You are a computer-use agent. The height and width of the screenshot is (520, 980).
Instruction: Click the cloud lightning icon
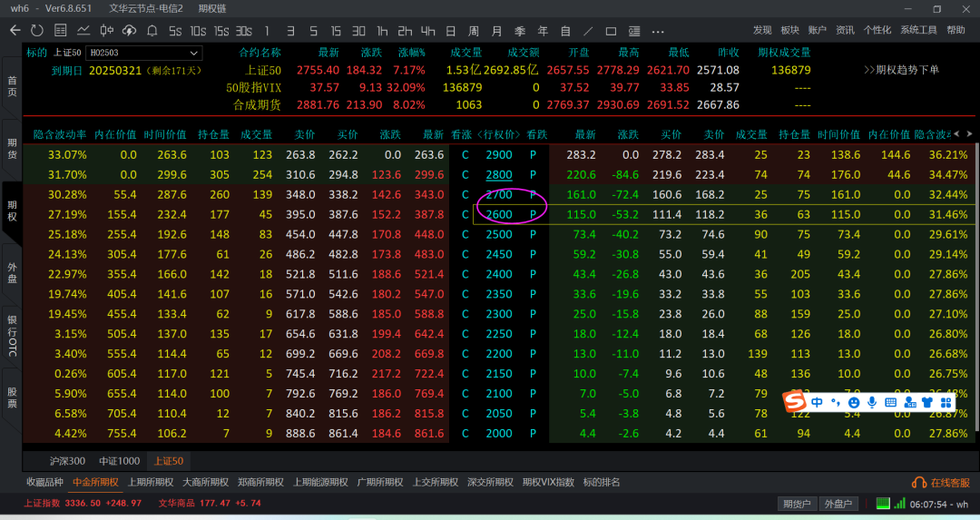coord(129,30)
